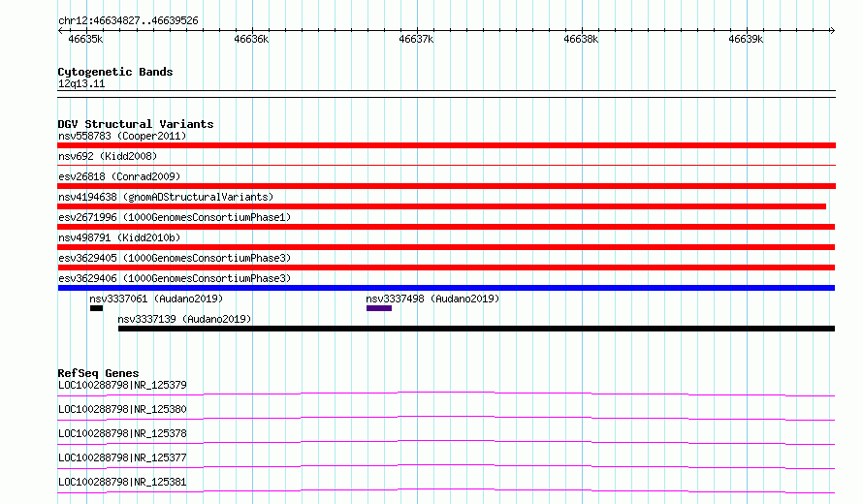Screen dimensions: 863x504
Task: Open variant esv26818 (Conrad2009) label
Action: tap(119, 176)
